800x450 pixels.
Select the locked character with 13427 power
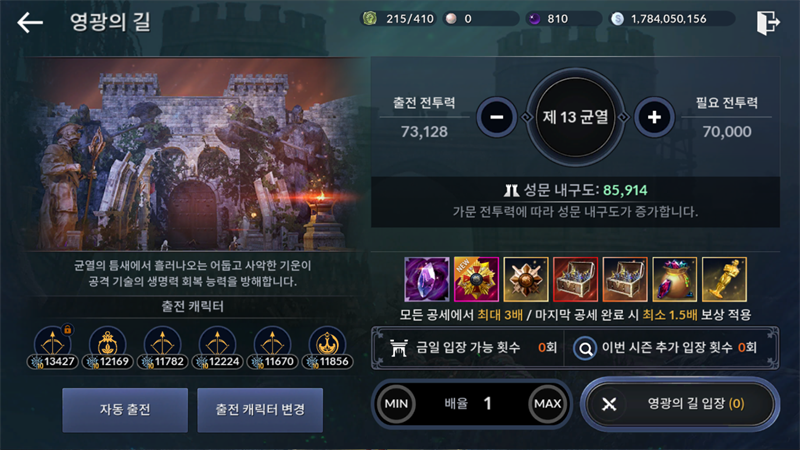click(x=53, y=348)
